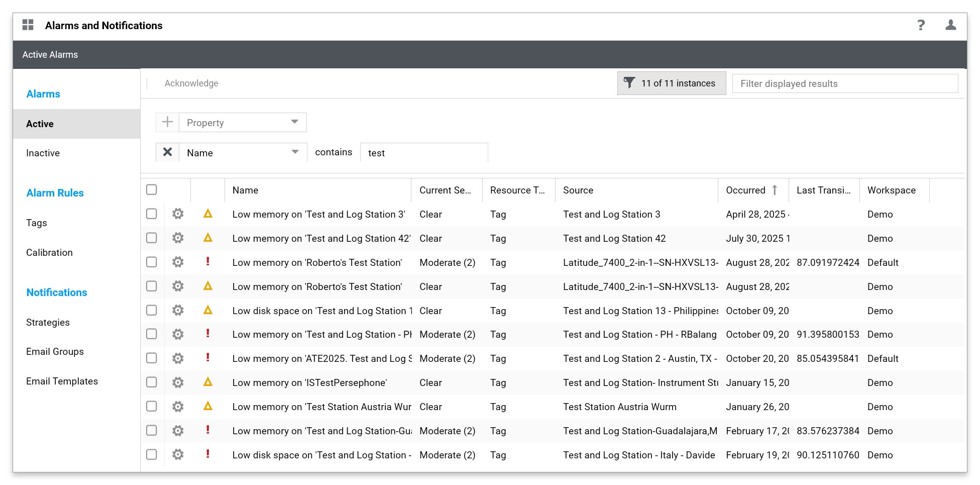The height and width of the screenshot is (485, 980).
Task: Click the filter funnel icon
Action: (629, 83)
